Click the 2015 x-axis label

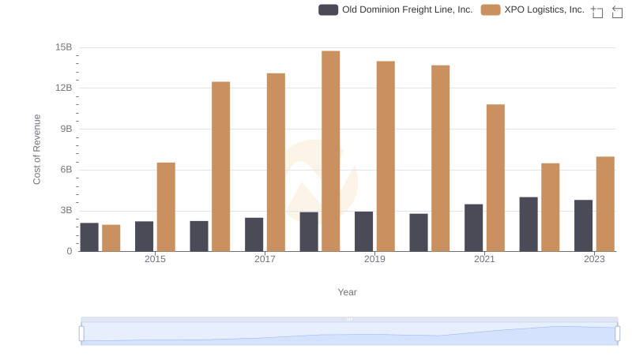pos(155,259)
